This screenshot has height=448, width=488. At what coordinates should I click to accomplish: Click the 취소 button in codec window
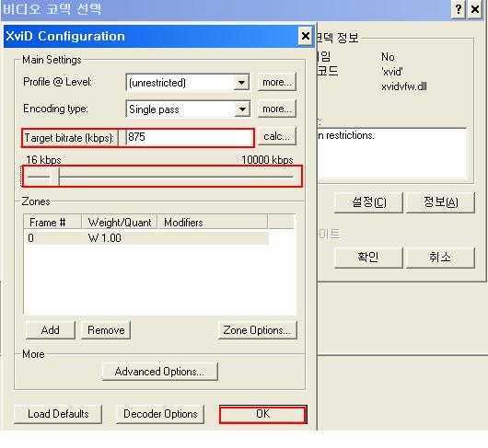point(440,258)
